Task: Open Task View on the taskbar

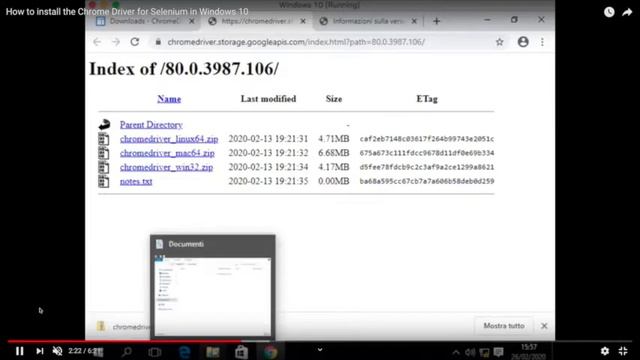Action: 155,351
